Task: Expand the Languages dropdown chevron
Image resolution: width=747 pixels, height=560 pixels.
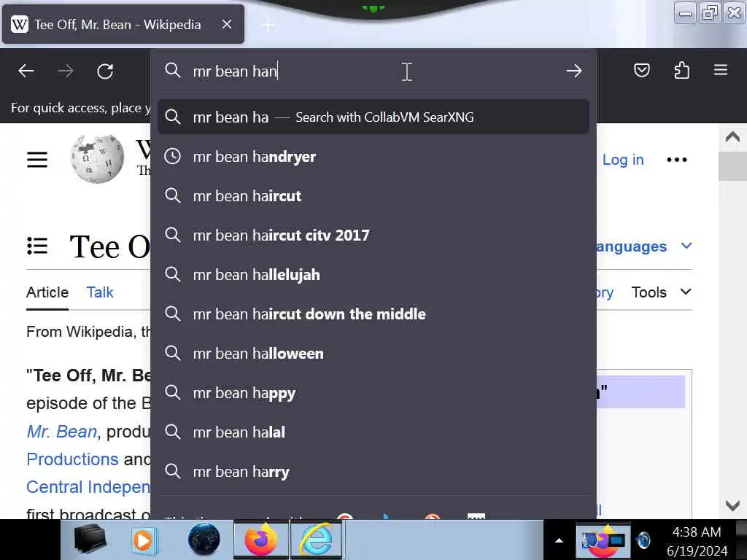Action: coord(686,246)
